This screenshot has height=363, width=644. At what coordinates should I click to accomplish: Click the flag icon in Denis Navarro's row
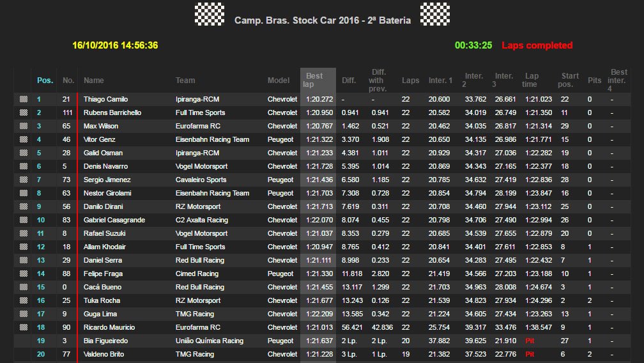click(24, 166)
